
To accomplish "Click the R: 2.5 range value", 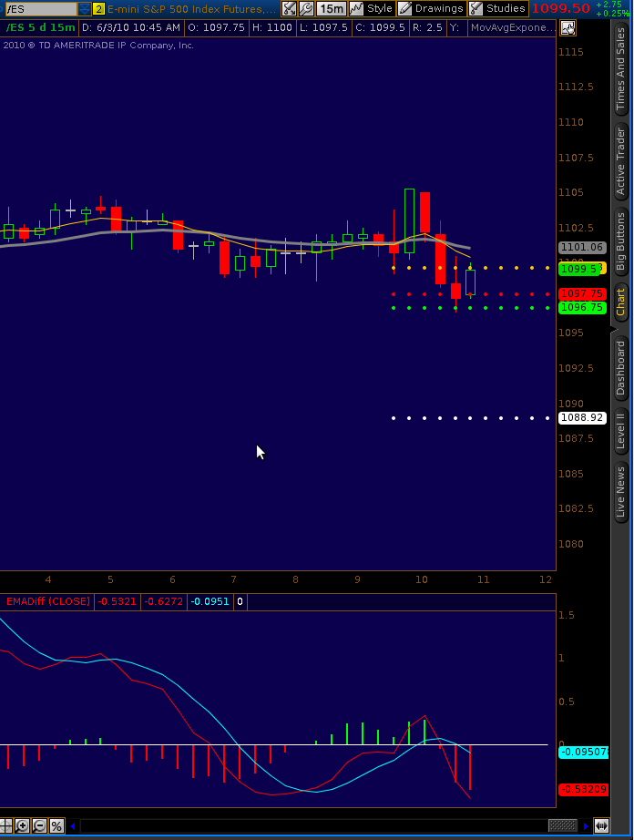I will pyautogui.click(x=427, y=27).
